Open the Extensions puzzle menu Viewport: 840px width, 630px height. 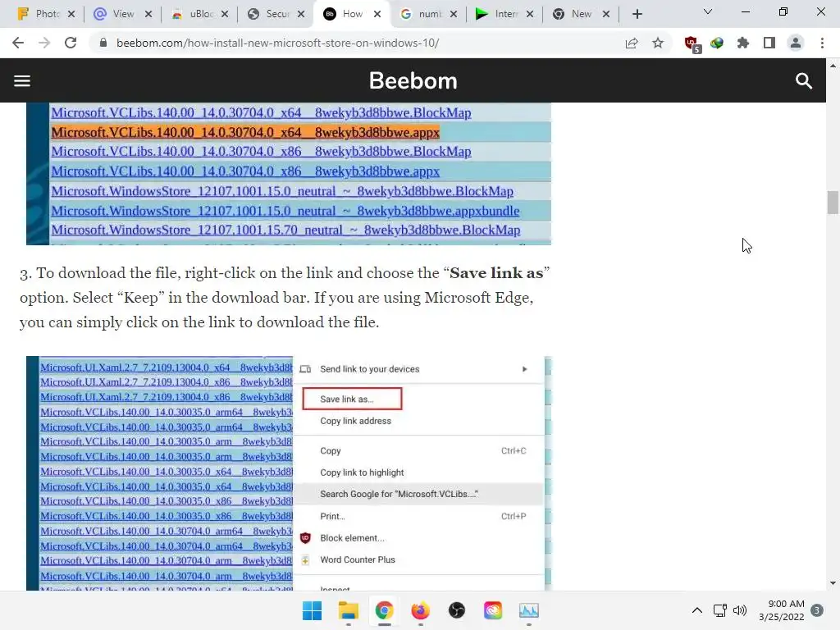tap(743, 43)
